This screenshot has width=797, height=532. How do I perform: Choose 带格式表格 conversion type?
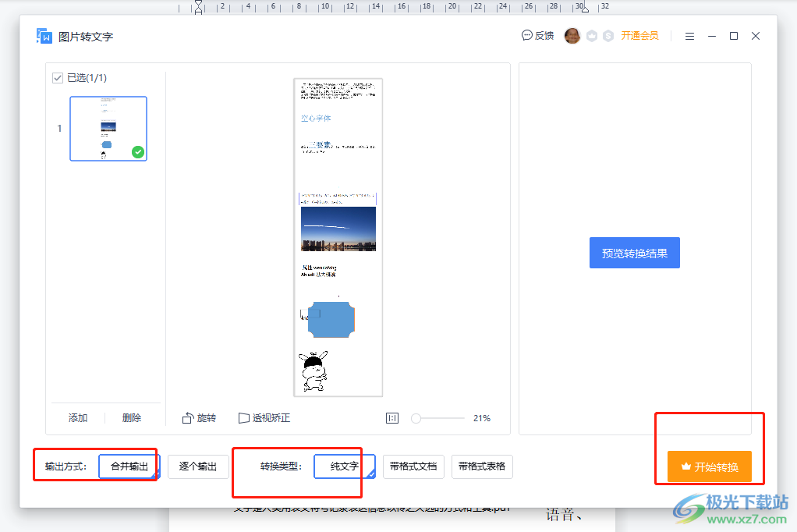pos(482,466)
